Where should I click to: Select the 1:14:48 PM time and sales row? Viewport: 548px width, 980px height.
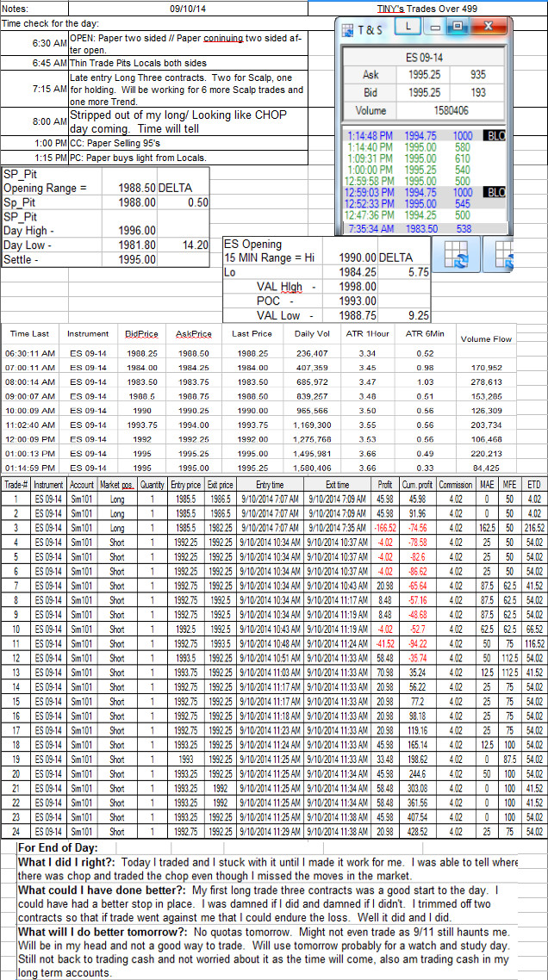point(426,135)
